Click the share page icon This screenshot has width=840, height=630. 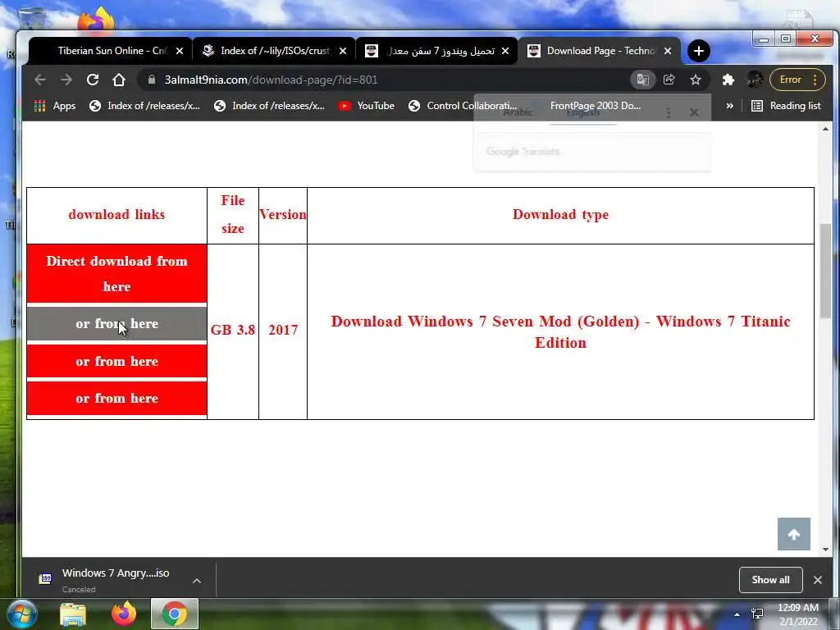(x=669, y=80)
